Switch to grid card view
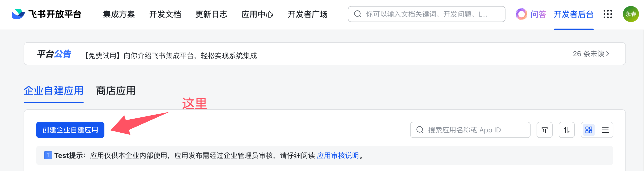The height and width of the screenshot is (171, 644). (x=589, y=130)
